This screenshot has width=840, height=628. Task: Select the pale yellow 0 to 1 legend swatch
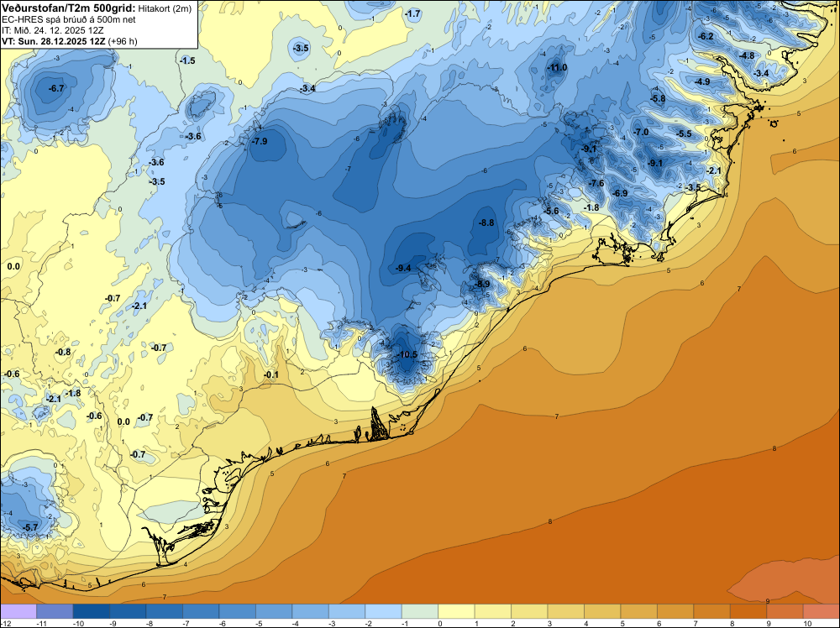tap(456, 611)
